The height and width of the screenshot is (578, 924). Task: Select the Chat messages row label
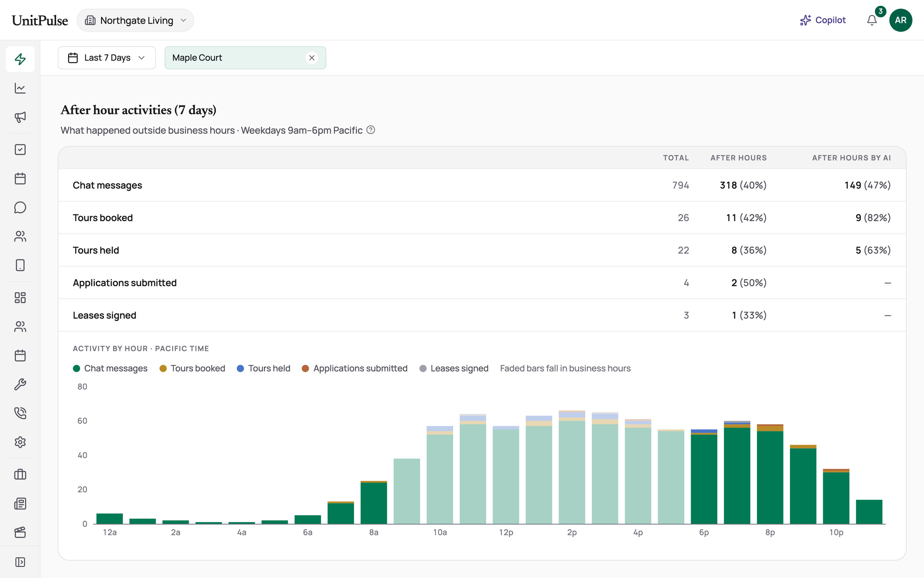(107, 185)
